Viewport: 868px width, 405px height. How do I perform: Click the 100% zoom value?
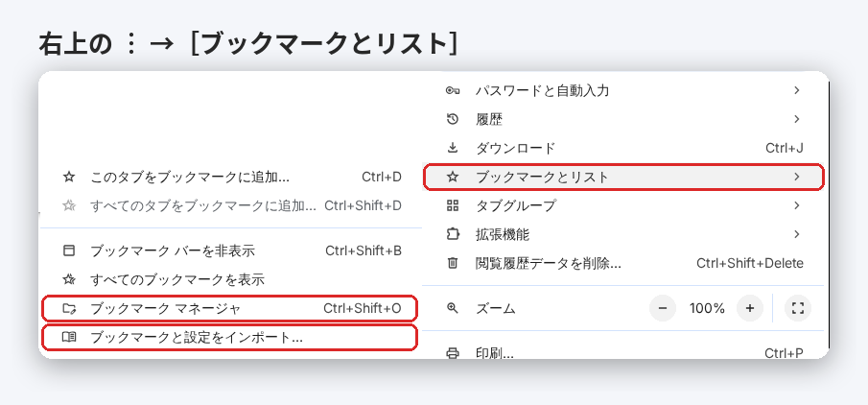707,308
